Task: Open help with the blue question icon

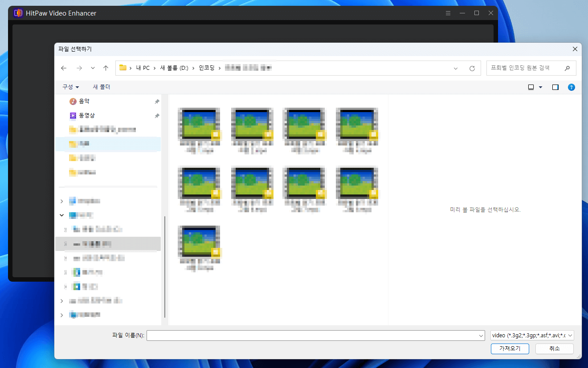Action: tap(572, 87)
